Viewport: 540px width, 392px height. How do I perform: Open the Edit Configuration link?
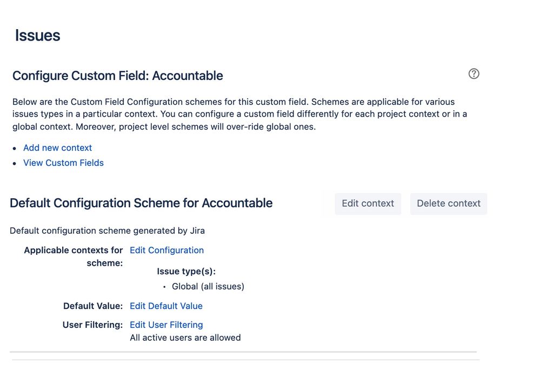point(166,251)
